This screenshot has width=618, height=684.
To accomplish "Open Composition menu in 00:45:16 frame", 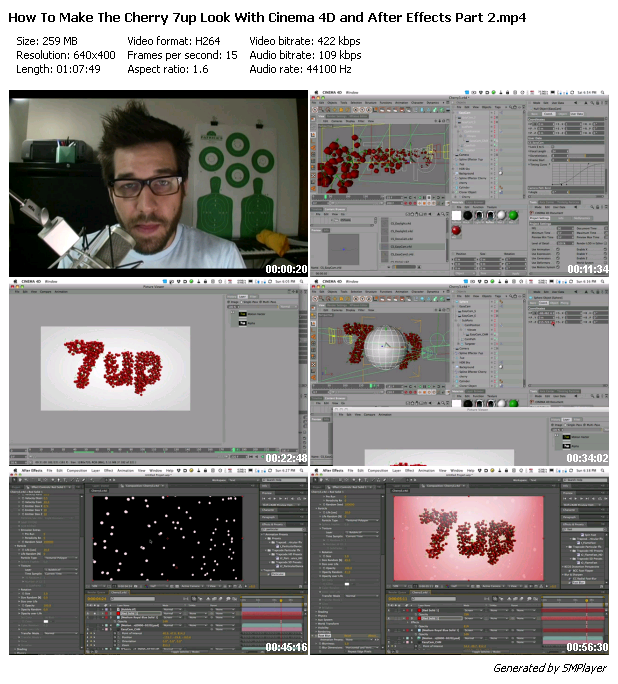I will (x=77, y=471).
